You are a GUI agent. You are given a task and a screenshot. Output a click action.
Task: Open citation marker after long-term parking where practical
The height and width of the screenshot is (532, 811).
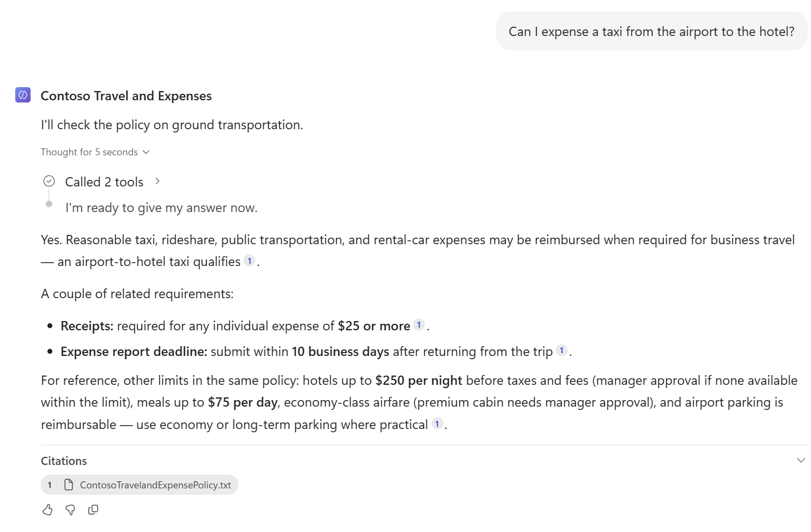(x=437, y=423)
